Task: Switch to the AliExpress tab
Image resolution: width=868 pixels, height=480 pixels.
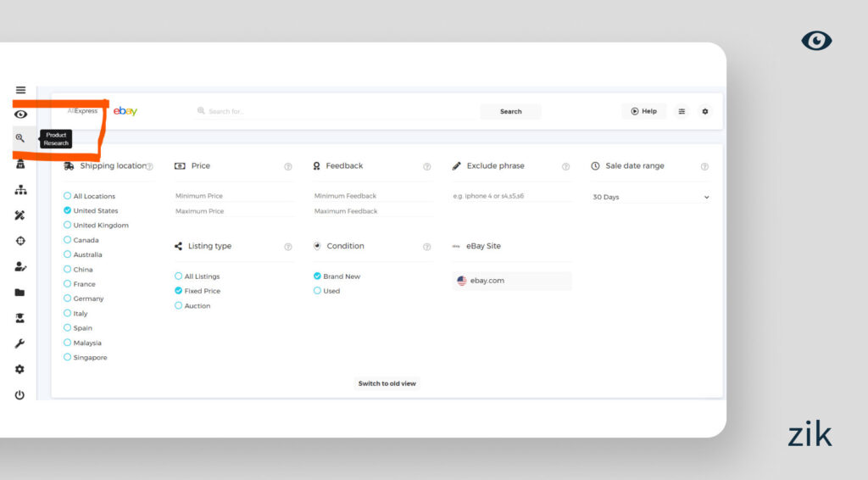Action: click(x=83, y=111)
